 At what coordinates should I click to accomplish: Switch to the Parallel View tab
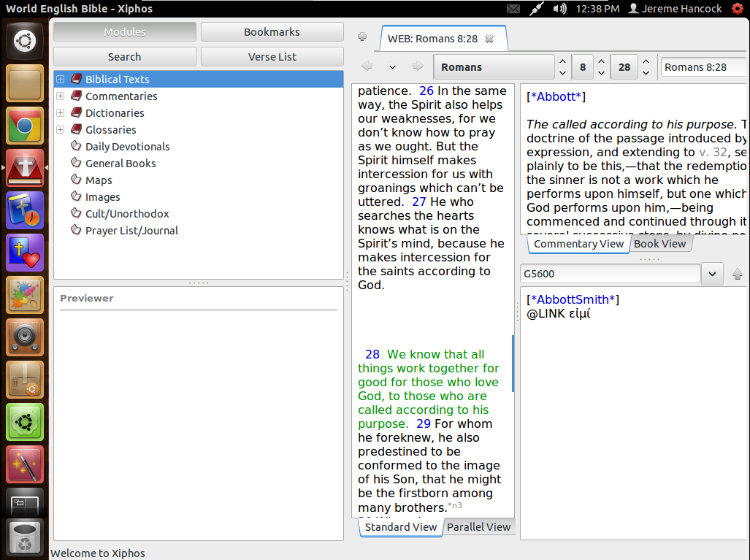(479, 527)
